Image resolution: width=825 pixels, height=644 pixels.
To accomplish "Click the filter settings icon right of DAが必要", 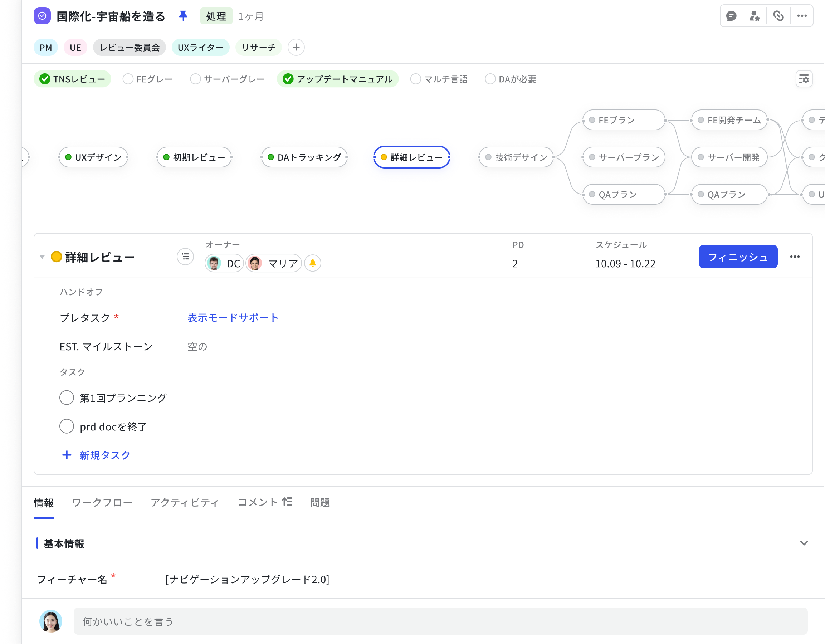I will [x=805, y=79].
